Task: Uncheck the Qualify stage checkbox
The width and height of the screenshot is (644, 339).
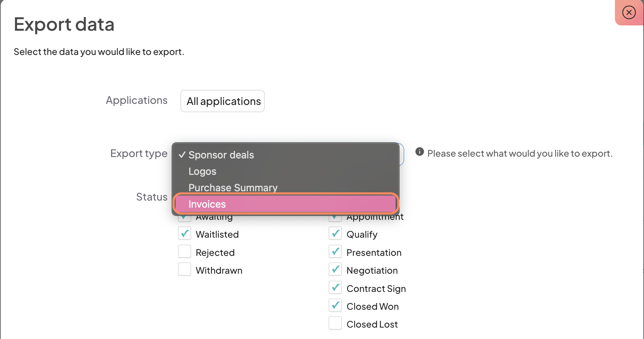Action: coord(335,234)
